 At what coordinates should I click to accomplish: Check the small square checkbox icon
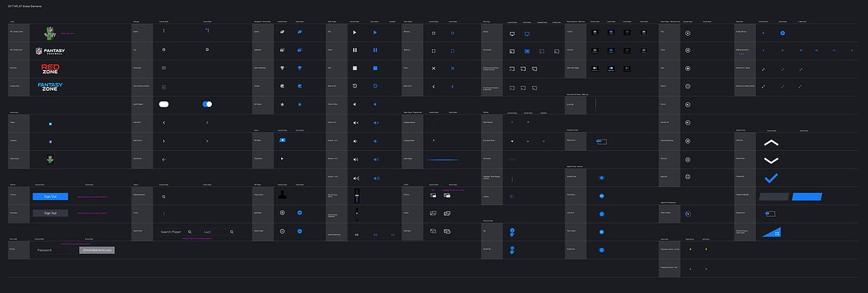point(163,86)
